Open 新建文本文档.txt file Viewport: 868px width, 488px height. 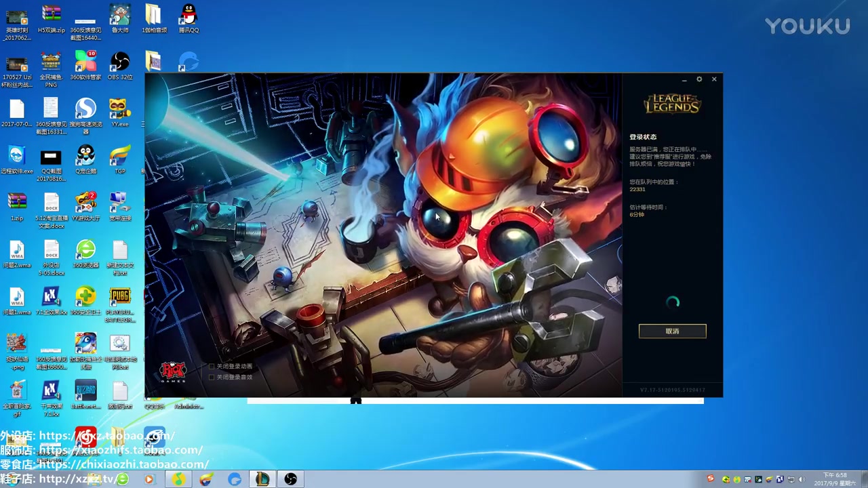click(x=120, y=258)
